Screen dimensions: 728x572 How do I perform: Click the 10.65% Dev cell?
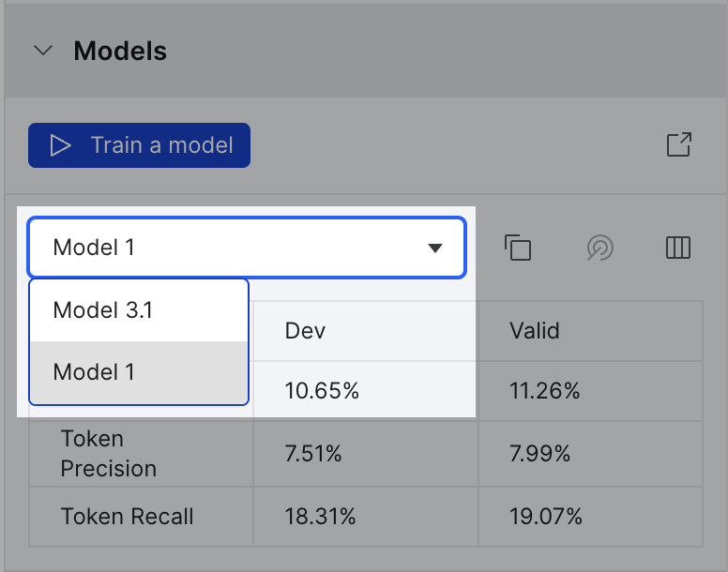click(x=322, y=391)
